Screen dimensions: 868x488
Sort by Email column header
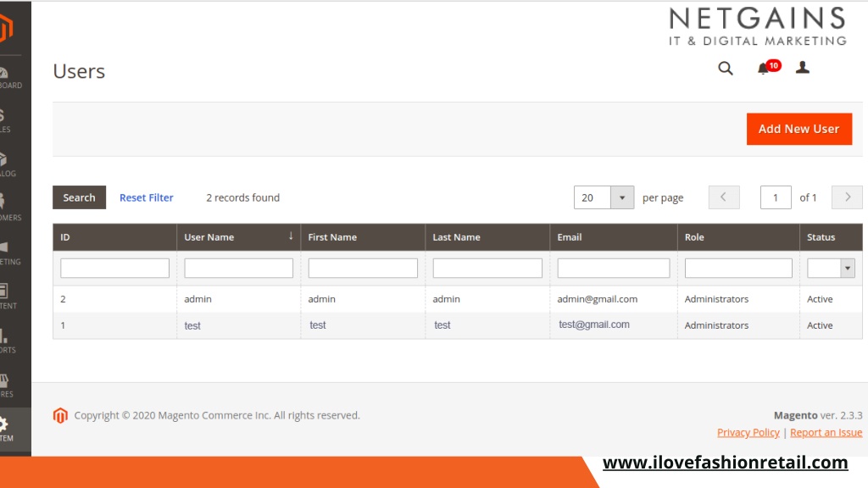tap(614, 237)
